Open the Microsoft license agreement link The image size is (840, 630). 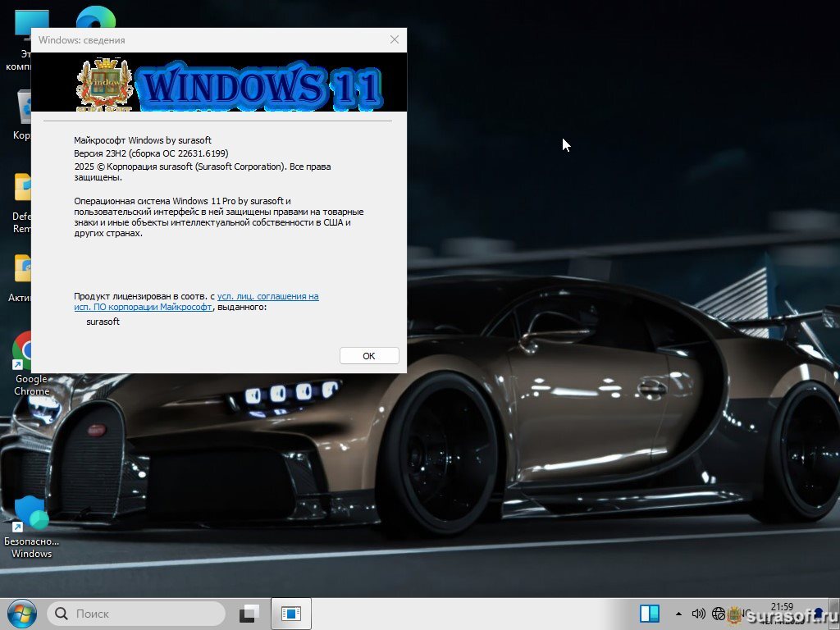267,296
